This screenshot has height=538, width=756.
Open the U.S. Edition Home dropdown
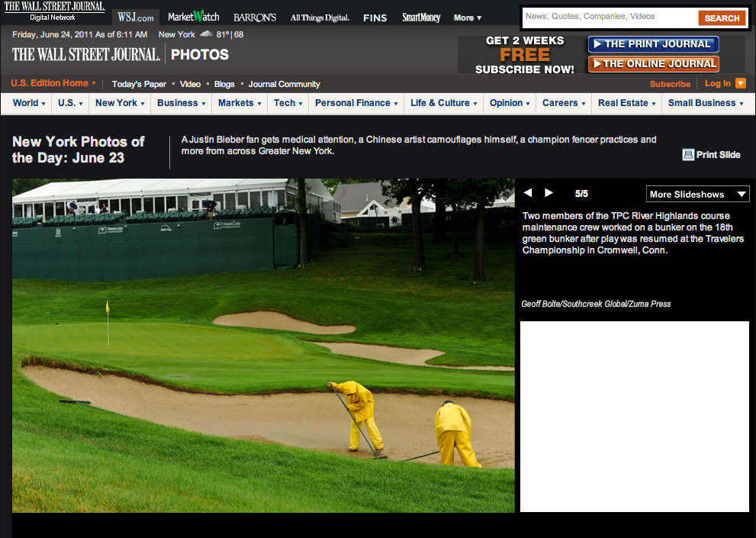click(53, 83)
